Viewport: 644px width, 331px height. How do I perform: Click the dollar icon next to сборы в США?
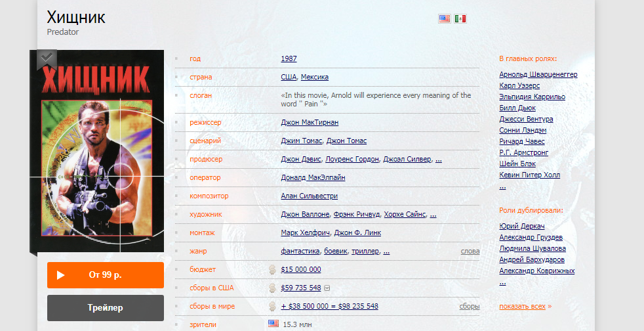click(272, 288)
